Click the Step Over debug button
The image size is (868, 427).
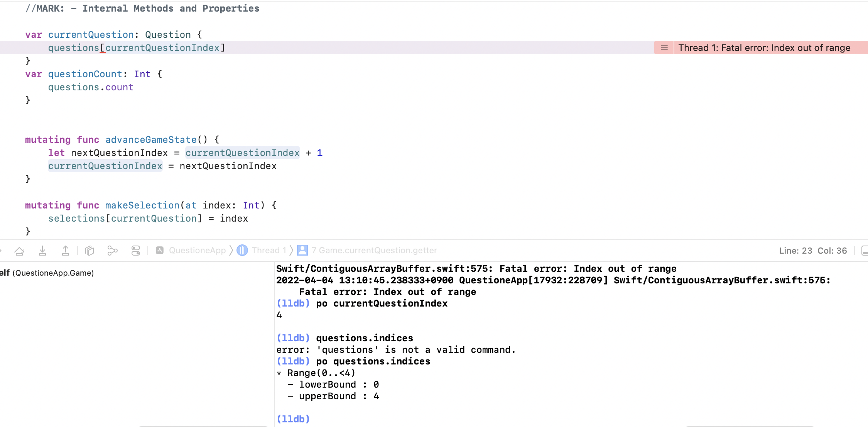click(x=19, y=251)
